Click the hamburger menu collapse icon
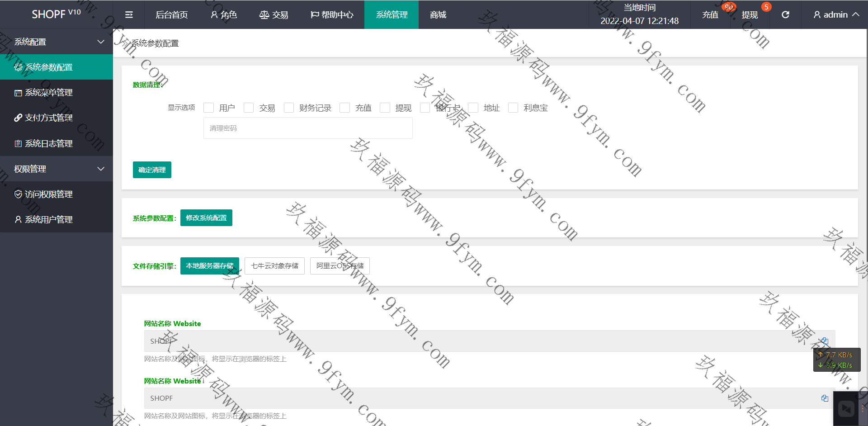Viewport: 868px width, 426px height. pyautogui.click(x=129, y=15)
